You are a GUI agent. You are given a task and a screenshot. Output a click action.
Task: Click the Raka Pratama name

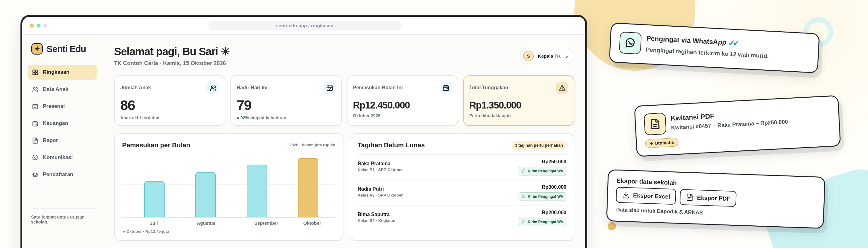(374, 163)
